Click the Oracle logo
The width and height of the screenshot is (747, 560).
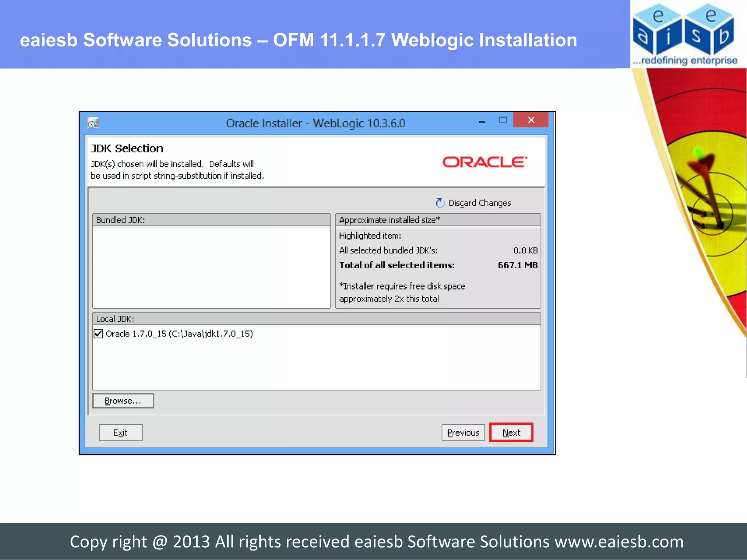tap(485, 162)
